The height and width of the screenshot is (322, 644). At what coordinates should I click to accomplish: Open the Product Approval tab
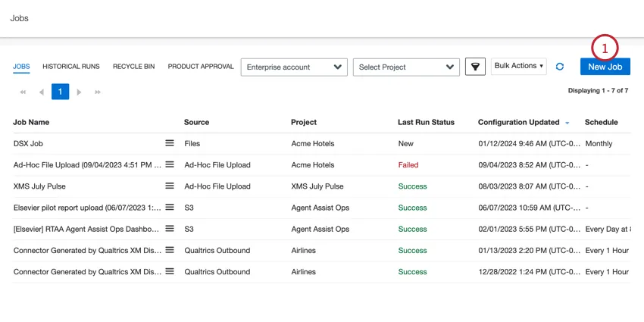[201, 67]
